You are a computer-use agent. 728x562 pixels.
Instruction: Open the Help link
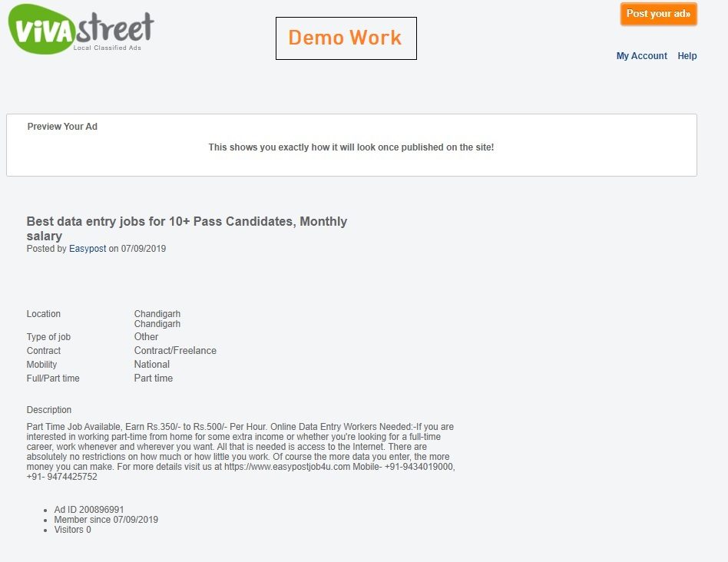click(687, 56)
